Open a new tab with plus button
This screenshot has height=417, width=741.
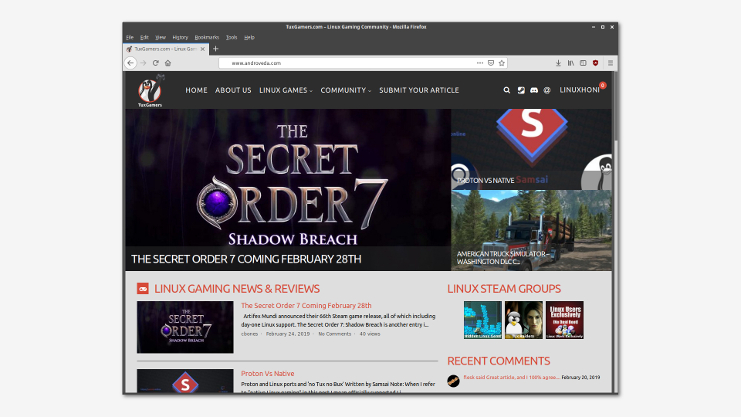pos(215,49)
